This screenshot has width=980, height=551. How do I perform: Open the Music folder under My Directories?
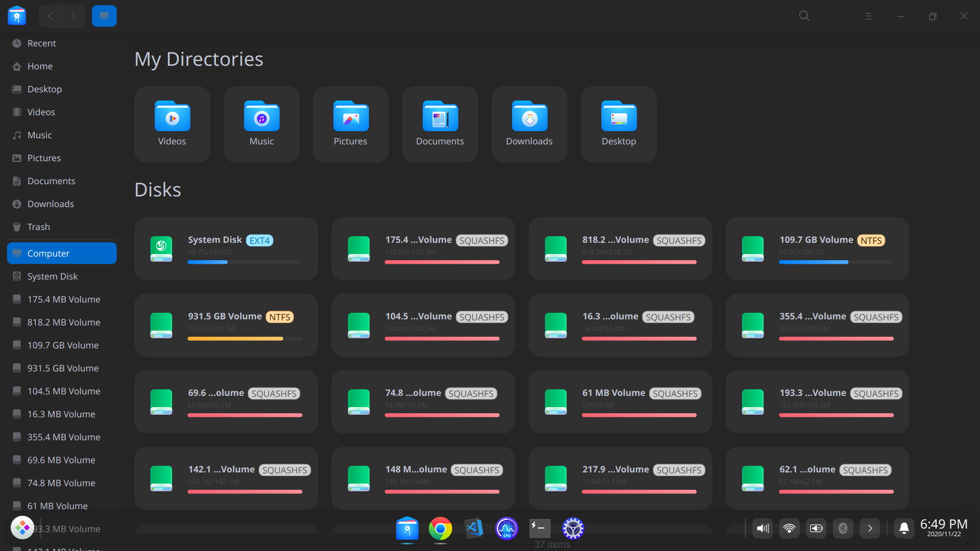(x=261, y=124)
